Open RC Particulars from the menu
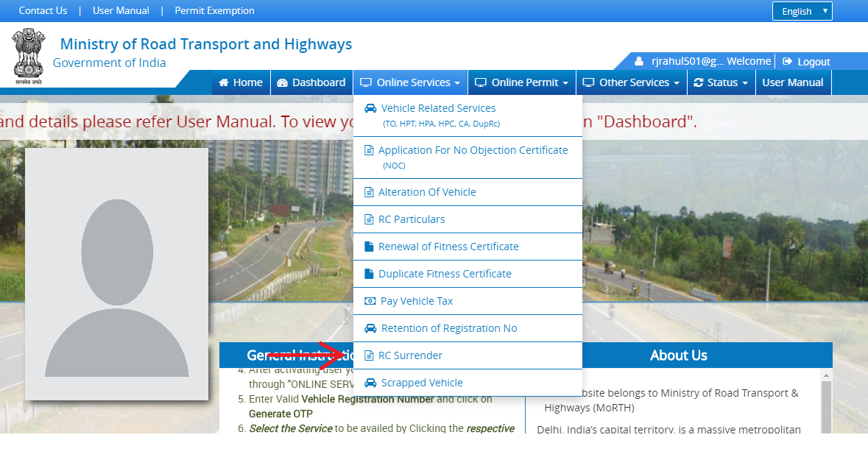The image size is (868, 471). (x=467, y=219)
